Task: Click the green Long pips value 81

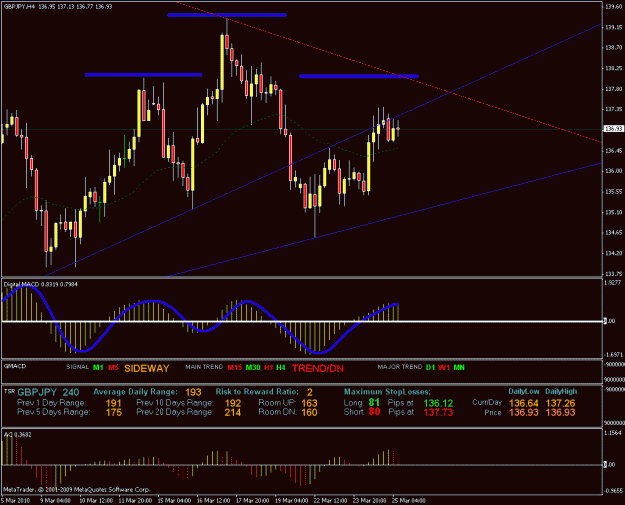Action: click(x=374, y=402)
